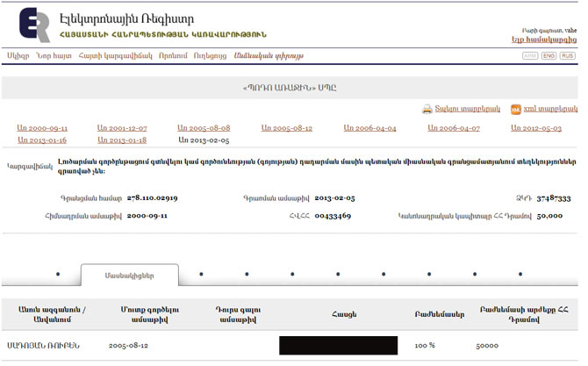Click the current date entry Առ 2013-02-05
Image resolution: width=588 pixels, height=366 pixels.
pos(204,140)
